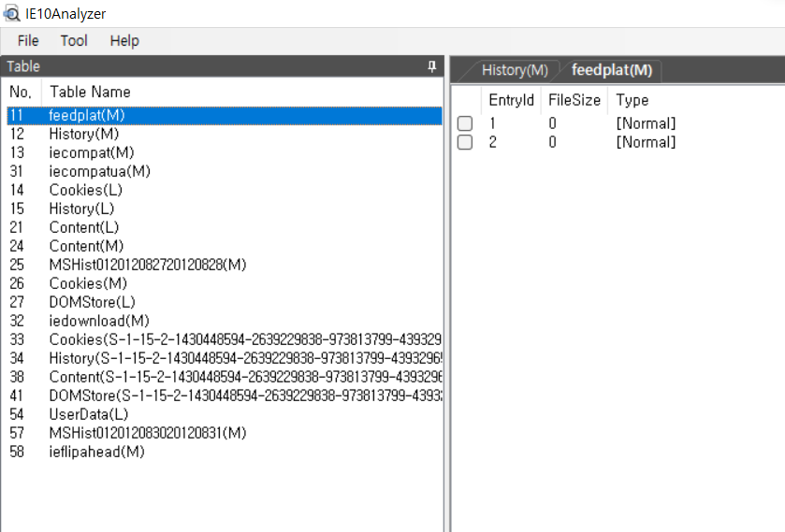Click the Table Name column header
Screen dimensions: 785x532
(x=90, y=92)
